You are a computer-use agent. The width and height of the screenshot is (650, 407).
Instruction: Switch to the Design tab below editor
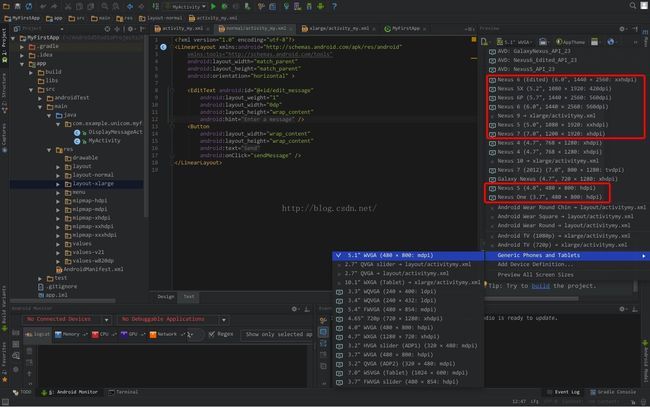[165, 296]
